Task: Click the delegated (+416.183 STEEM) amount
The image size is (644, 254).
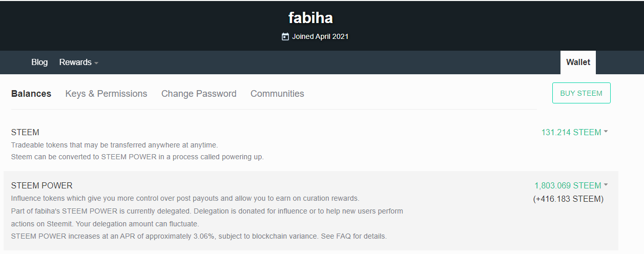Action: pos(568,199)
